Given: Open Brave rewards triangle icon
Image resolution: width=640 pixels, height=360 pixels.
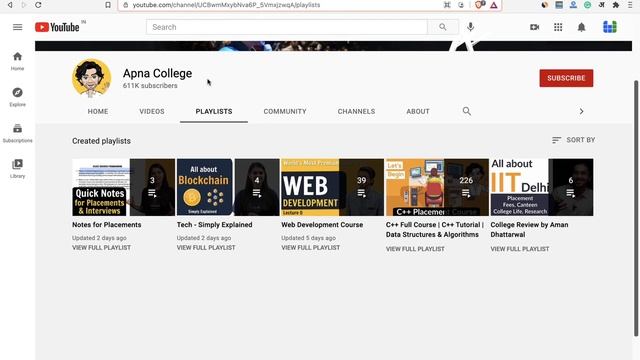Looking at the screenshot, I should pos(494,5).
